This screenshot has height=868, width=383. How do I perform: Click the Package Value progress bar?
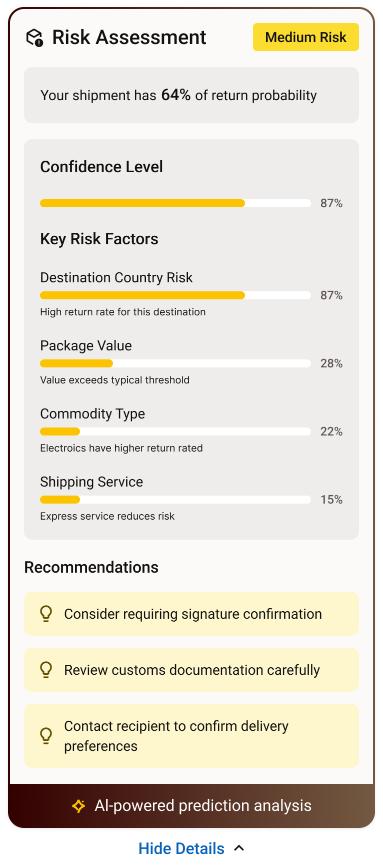point(175,363)
